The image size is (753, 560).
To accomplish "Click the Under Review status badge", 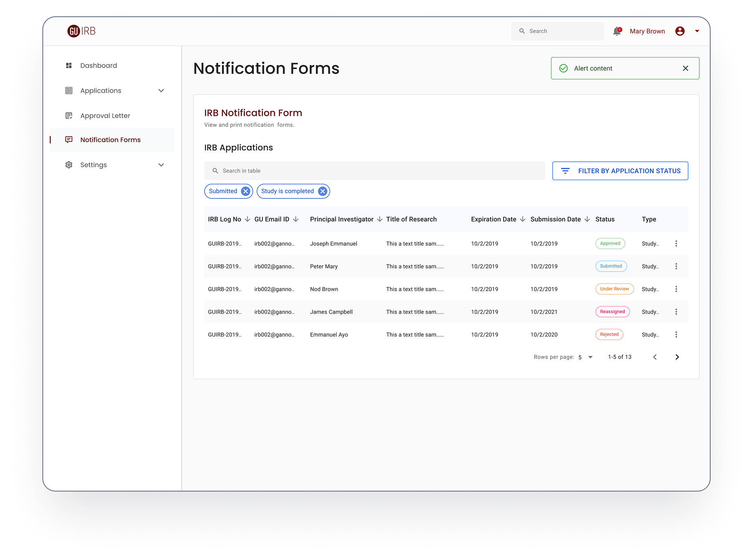I will (x=614, y=289).
